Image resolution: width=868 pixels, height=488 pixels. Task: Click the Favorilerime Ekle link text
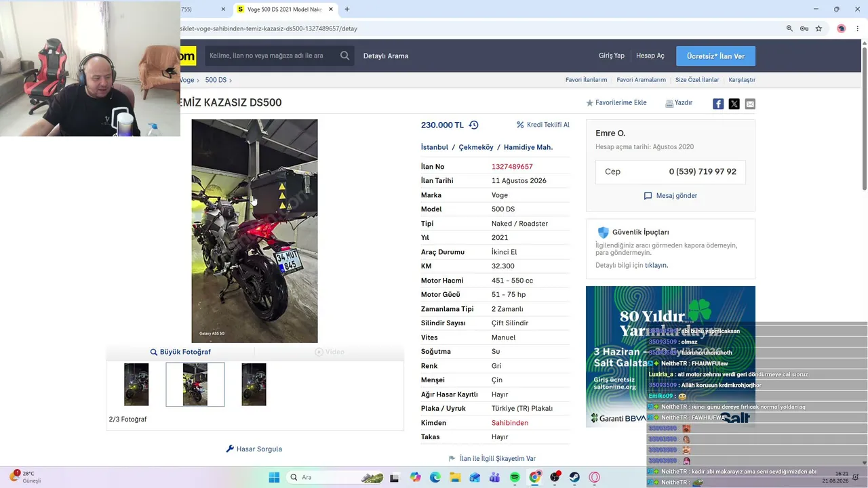click(x=621, y=103)
